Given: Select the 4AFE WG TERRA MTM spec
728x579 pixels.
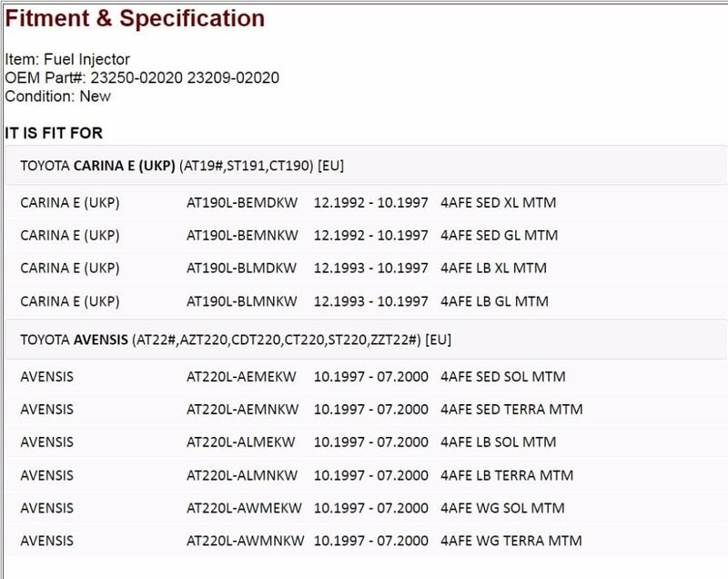Looking at the screenshot, I should 510,541.
